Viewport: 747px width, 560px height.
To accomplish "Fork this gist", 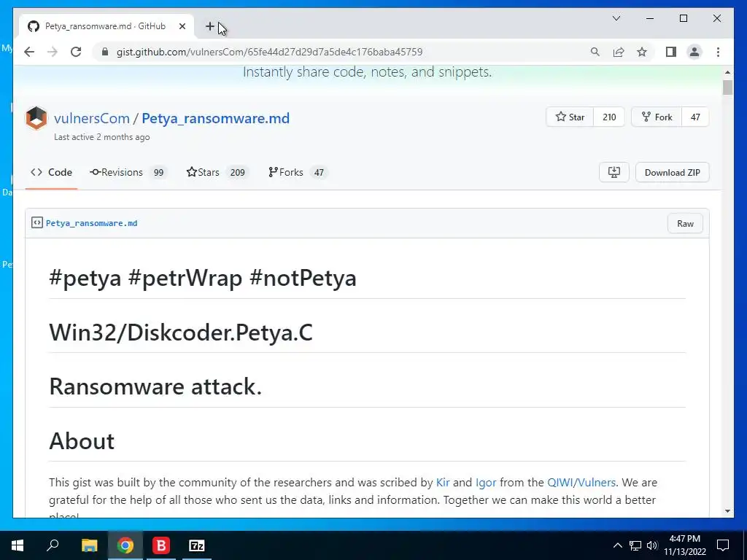I will coord(657,117).
